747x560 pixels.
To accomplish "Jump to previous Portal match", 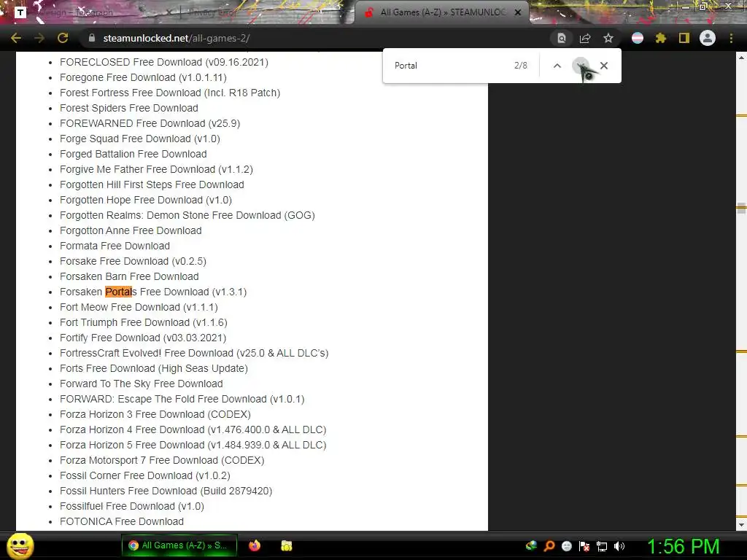I will click(557, 66).
